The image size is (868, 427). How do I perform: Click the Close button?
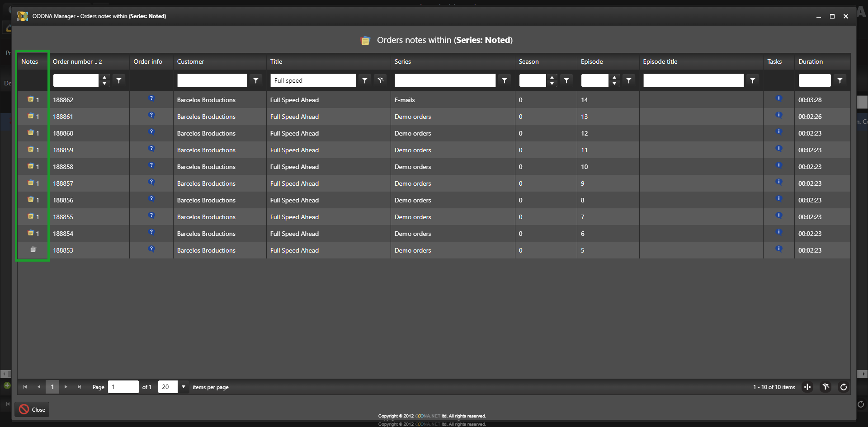pyautogui.click(x=32, y=410)
